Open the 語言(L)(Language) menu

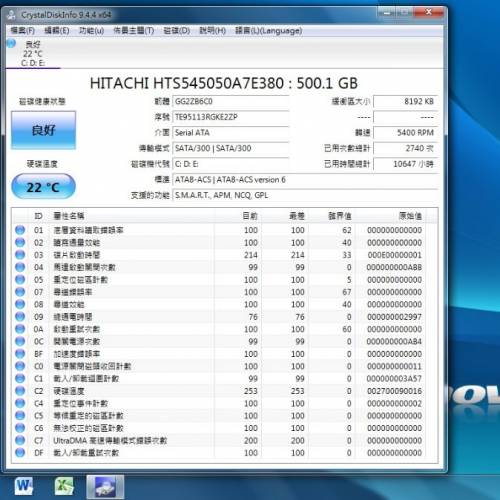pos(269,31)
